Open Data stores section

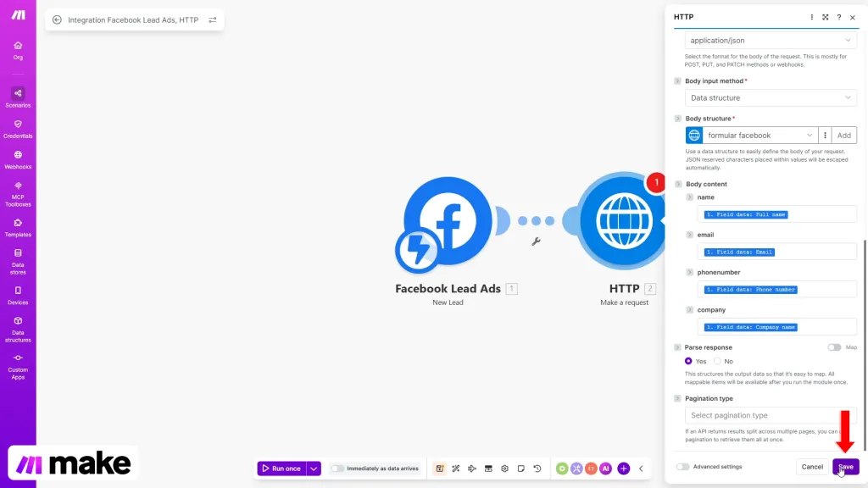coord(18,262)
